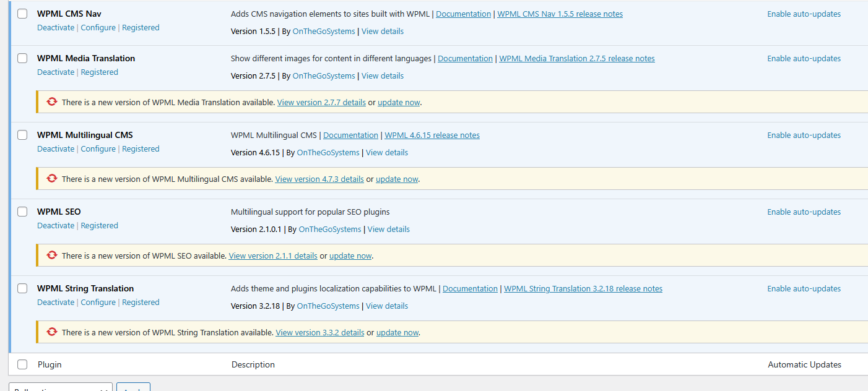Check the WPML SEO plugin checkbox
This screenshot has height=391, width=868.
tap(22, 212)
